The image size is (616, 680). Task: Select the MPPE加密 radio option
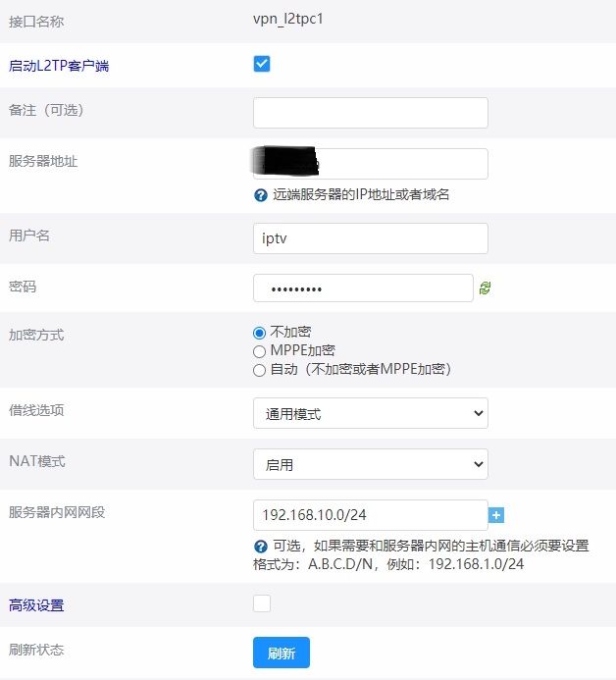click(260, 351)
